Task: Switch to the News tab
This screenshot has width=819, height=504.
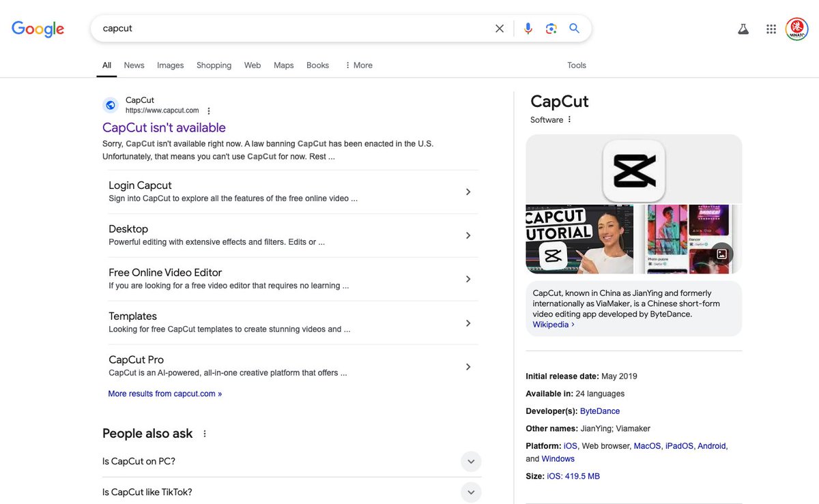Action: coord(134,65)
